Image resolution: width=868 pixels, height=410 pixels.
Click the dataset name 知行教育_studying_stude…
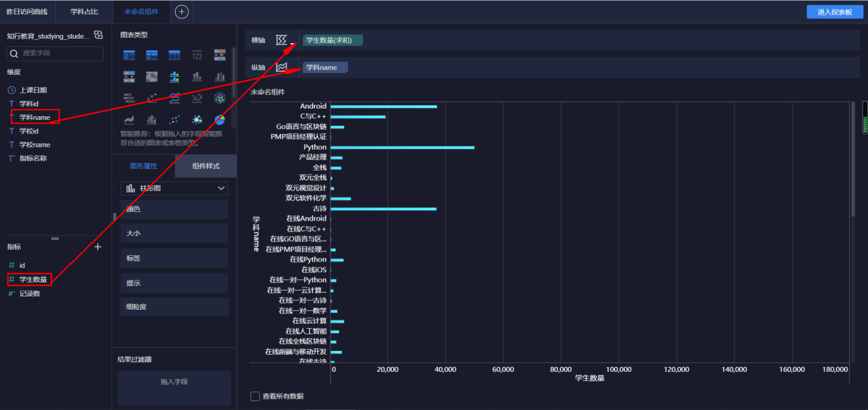click(x=48, y=36)
